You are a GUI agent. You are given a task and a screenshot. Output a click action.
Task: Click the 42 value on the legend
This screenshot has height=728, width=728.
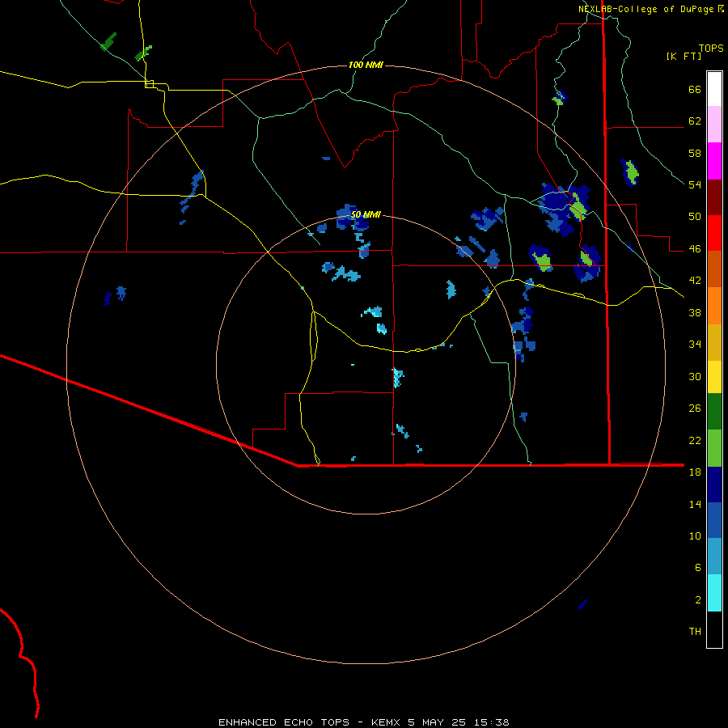point(695,281)
